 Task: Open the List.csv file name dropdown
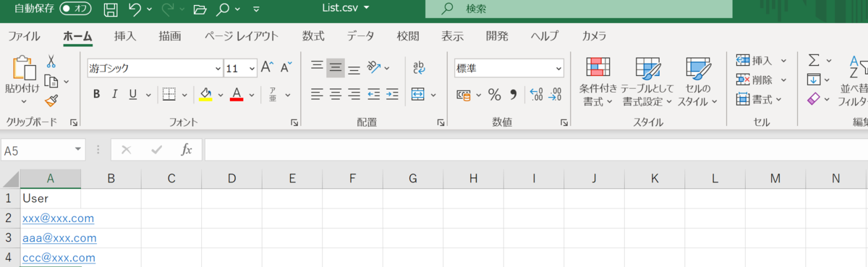(366, 8)
